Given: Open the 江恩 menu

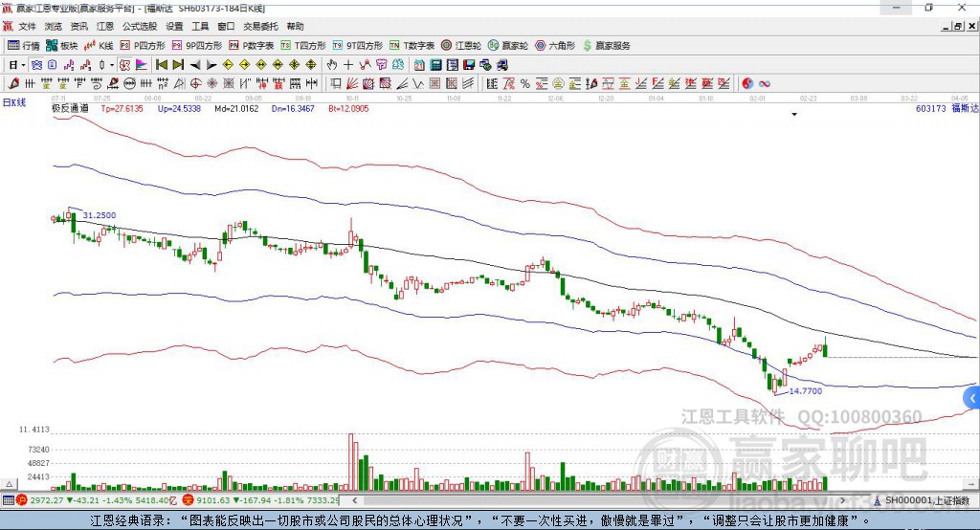Looking at the screenshot, I should [104, 26].
